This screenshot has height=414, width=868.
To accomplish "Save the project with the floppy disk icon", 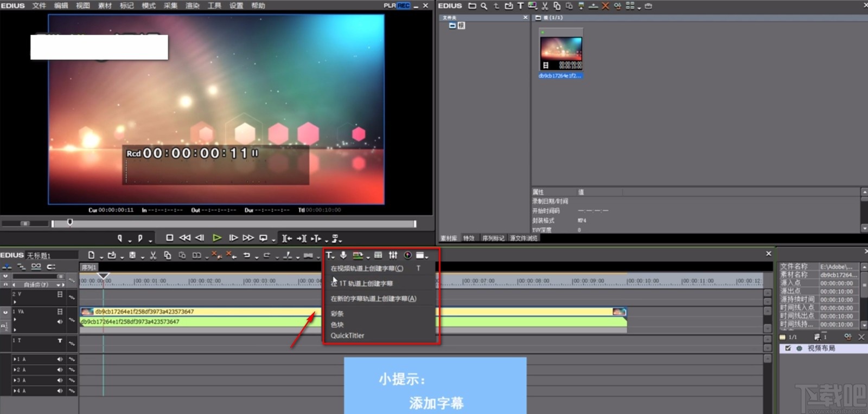I will [x=132, y=255].
